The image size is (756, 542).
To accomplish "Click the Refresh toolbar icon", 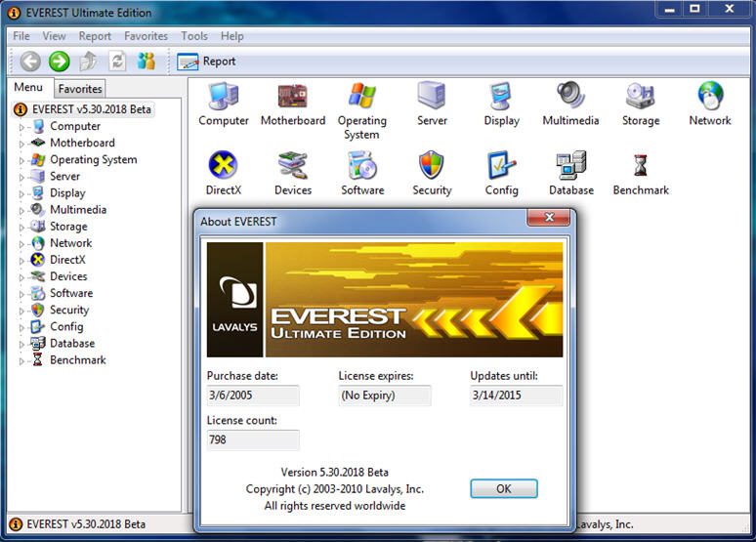I will 117,62.
